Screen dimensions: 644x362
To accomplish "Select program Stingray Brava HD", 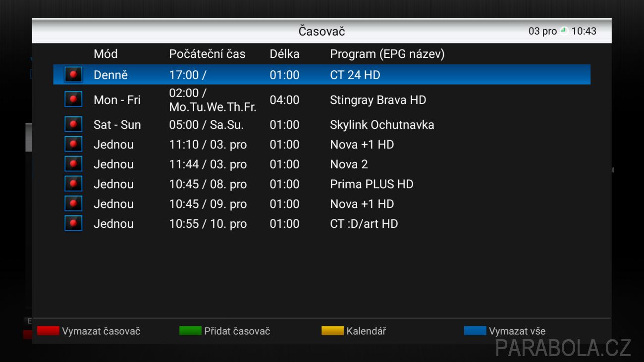I will point(378,100).
